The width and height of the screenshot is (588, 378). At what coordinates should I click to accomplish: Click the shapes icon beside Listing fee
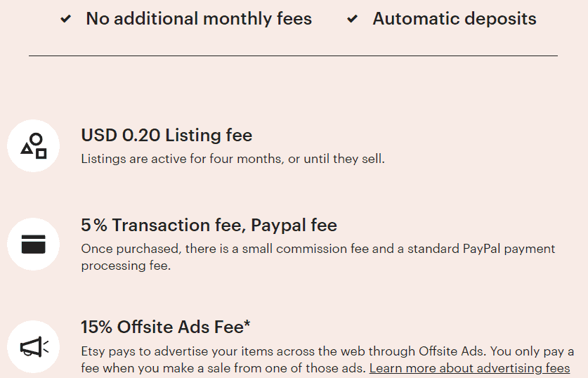click(x=34, y=146)
